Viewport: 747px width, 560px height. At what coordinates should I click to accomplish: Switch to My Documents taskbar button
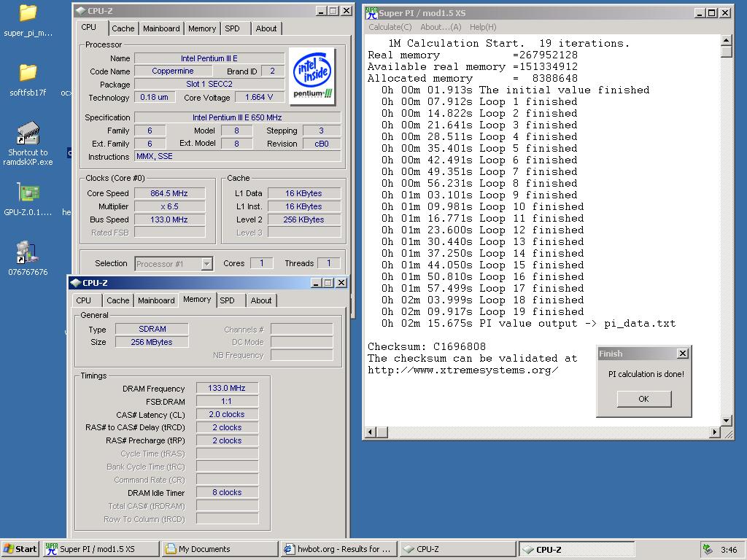tap(220, 549)
